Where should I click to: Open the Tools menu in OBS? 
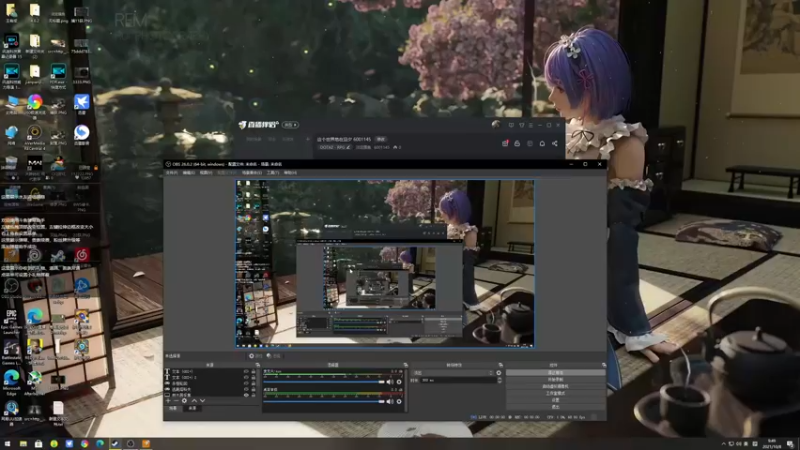point(272,172)
